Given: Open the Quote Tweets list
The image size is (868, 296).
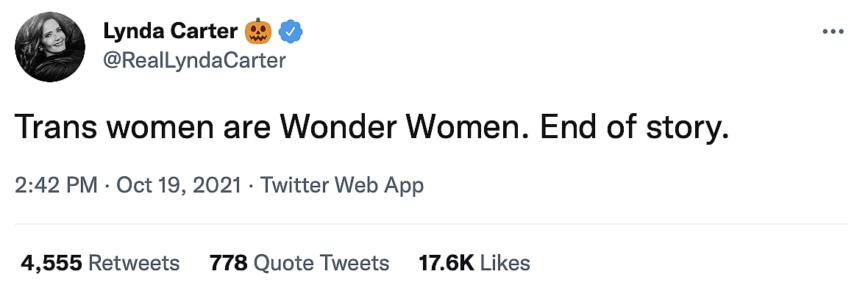Looking at the screenshot, I should (321, 263).
